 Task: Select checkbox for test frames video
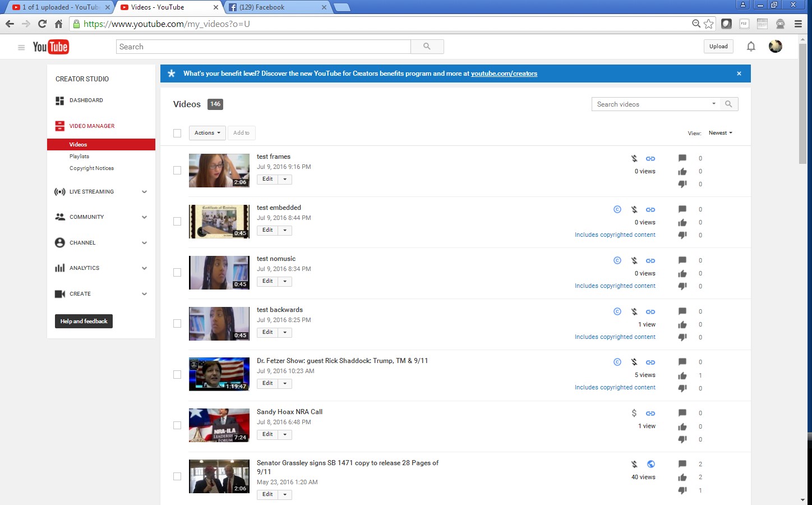(177, 171)
